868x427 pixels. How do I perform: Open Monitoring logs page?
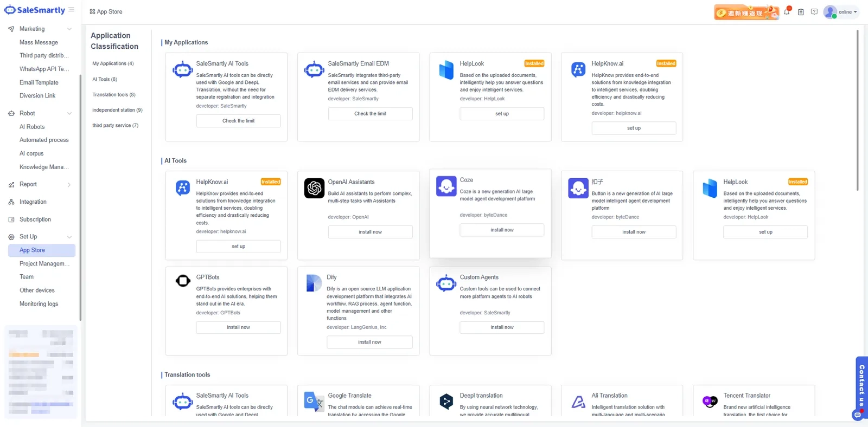[39, 304]
